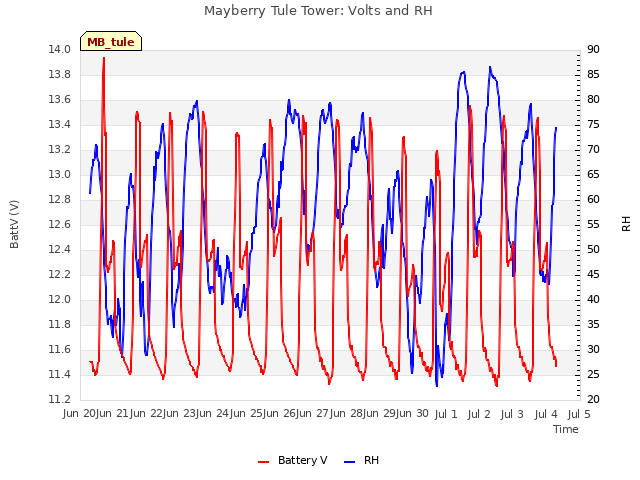The width and height of the screenshot is (640, 480).
Task: Click the Jul 3 date tick label
Action: coord(512,414)
